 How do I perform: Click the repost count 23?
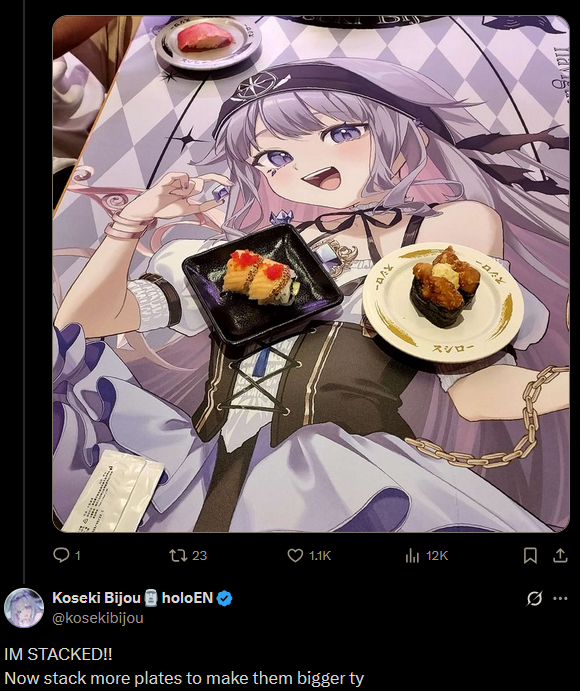point(199,556)
